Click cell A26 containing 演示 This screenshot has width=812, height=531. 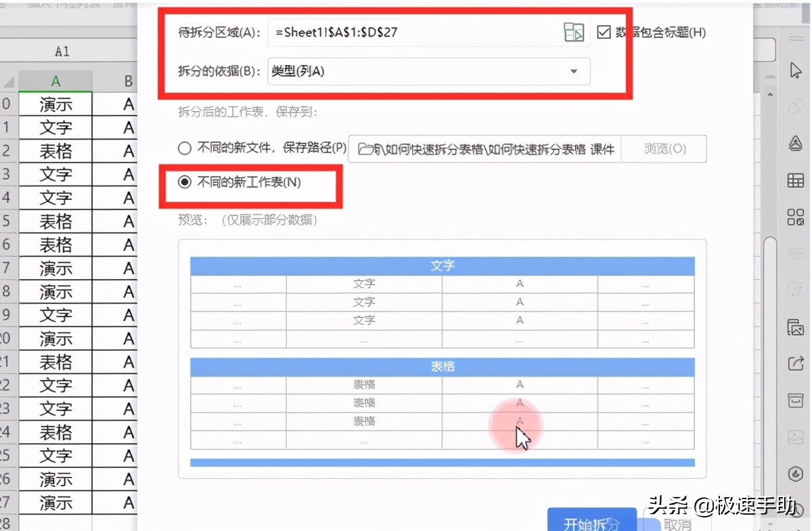point(55,480)
